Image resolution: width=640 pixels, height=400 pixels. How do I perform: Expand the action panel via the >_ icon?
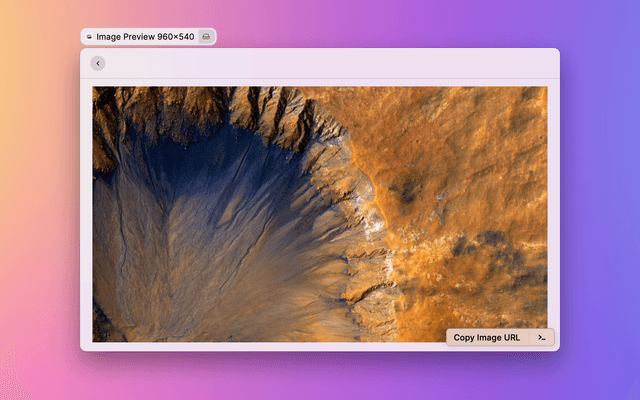pyautogui.click(x=541, y=337)
